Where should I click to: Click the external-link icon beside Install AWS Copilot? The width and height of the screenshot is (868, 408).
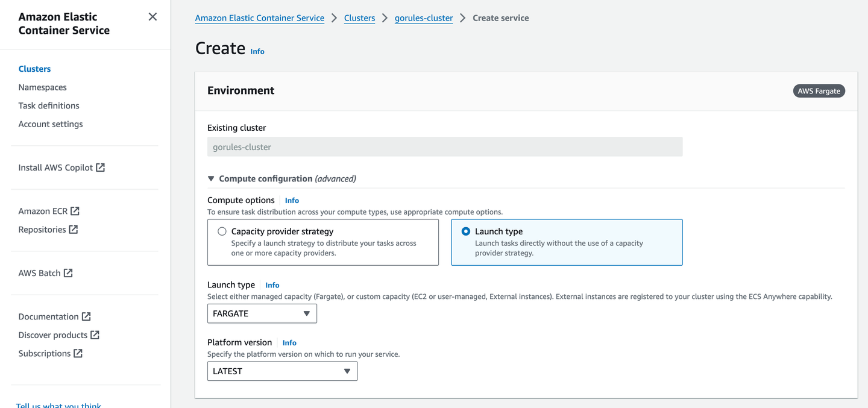point(101,168)
